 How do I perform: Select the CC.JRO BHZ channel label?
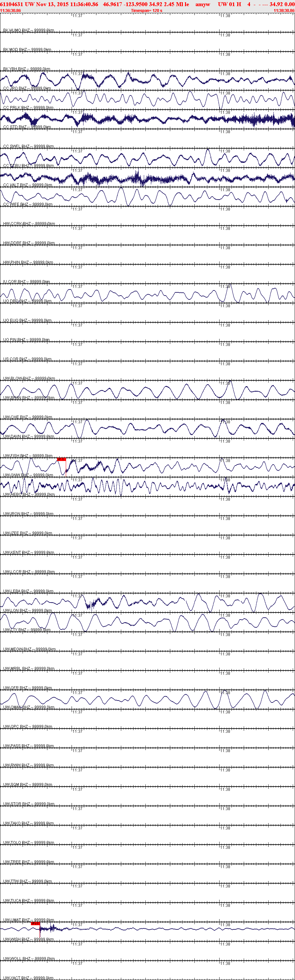coord(27,88)
